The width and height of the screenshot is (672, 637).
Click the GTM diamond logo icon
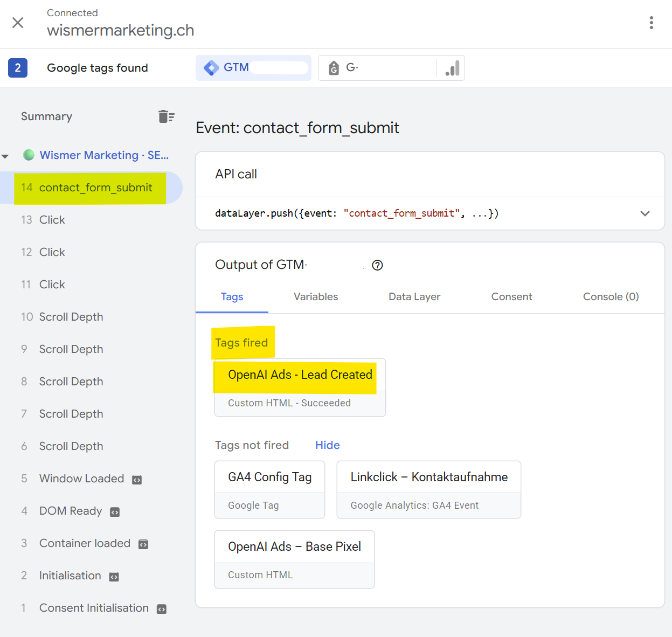211,68
